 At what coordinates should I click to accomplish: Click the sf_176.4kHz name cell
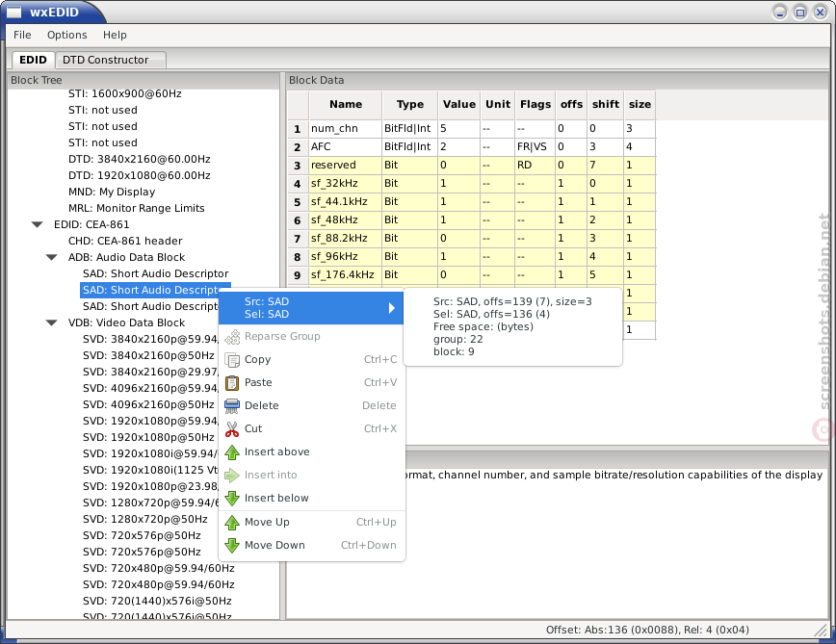point(346,274)
